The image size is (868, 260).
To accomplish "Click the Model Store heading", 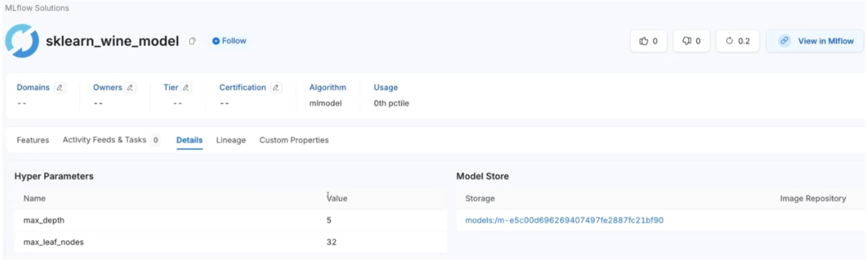I will pos(482,176).
